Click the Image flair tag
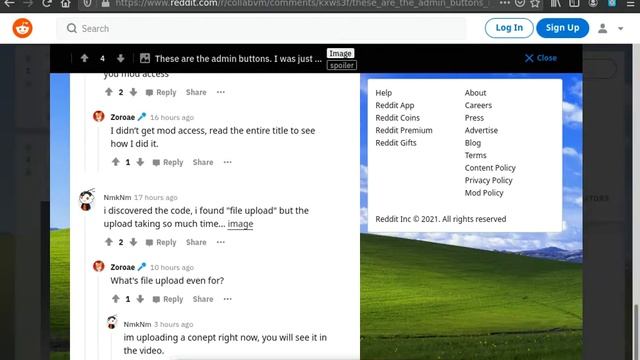640x360 pixels. click(x=340, y=53)
